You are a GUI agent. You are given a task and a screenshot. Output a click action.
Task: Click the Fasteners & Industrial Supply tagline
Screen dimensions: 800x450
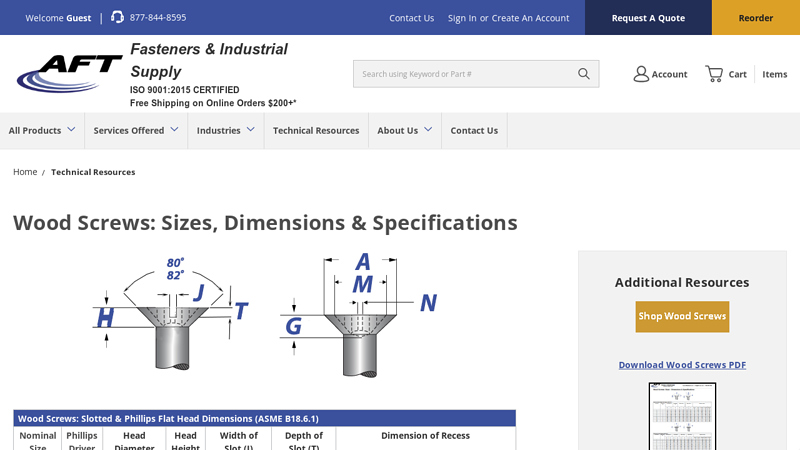[x=209, y=60]
